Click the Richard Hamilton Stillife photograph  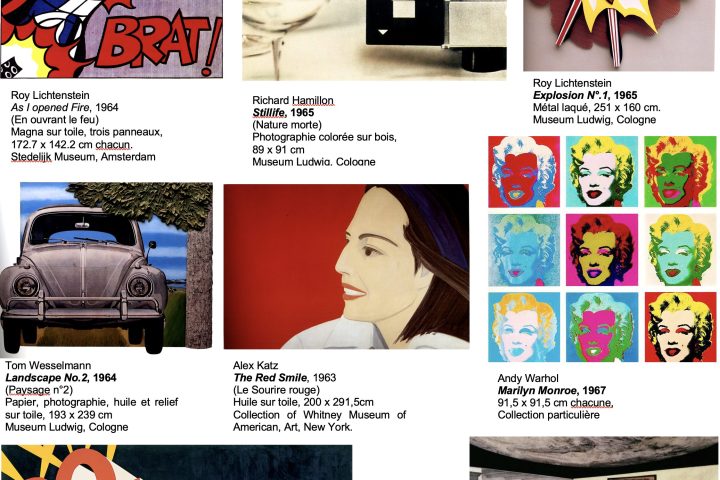tap(374, 40)
